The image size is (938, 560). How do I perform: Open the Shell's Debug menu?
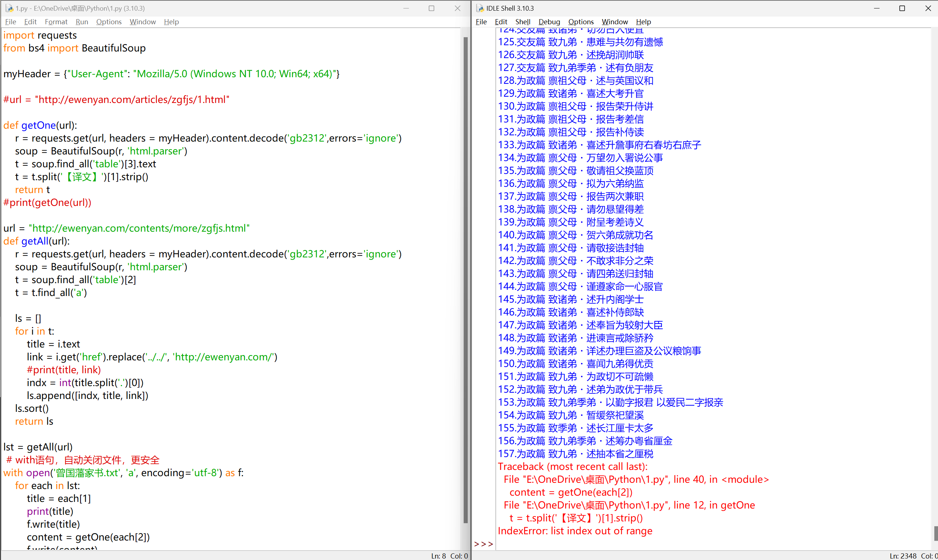(x=549, y=22)
